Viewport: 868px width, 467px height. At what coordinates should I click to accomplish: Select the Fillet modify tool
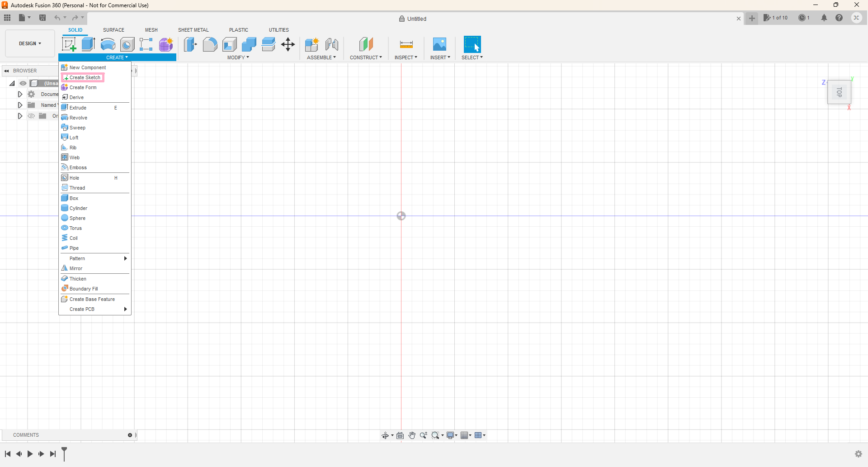click(210, 44)
